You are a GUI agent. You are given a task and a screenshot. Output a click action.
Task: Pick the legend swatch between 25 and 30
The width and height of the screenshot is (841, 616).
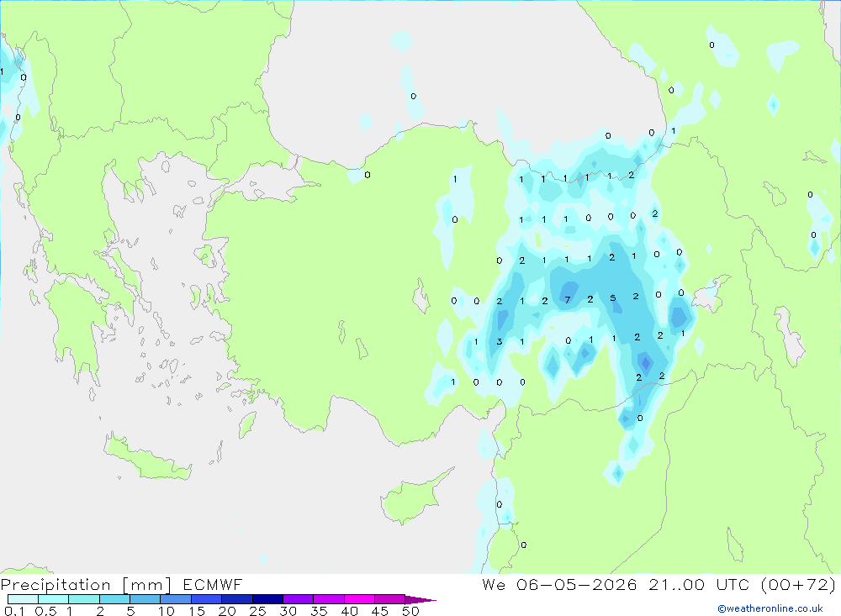click(x=267, y=599)
